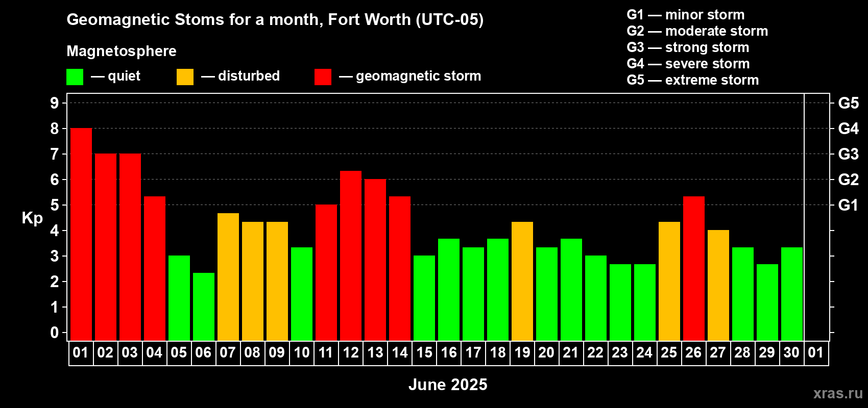Click the red geomagnetic storm legend swatch

323,77
